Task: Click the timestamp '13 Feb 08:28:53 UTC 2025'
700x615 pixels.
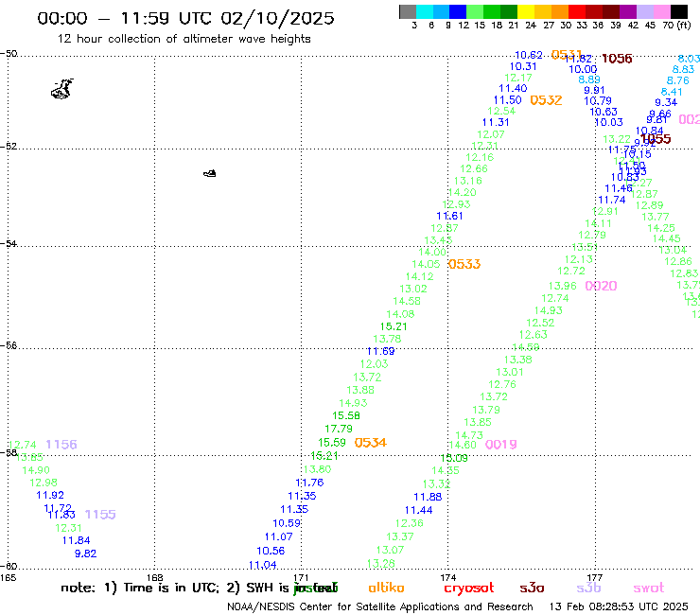Action: (x=619, y=607)
